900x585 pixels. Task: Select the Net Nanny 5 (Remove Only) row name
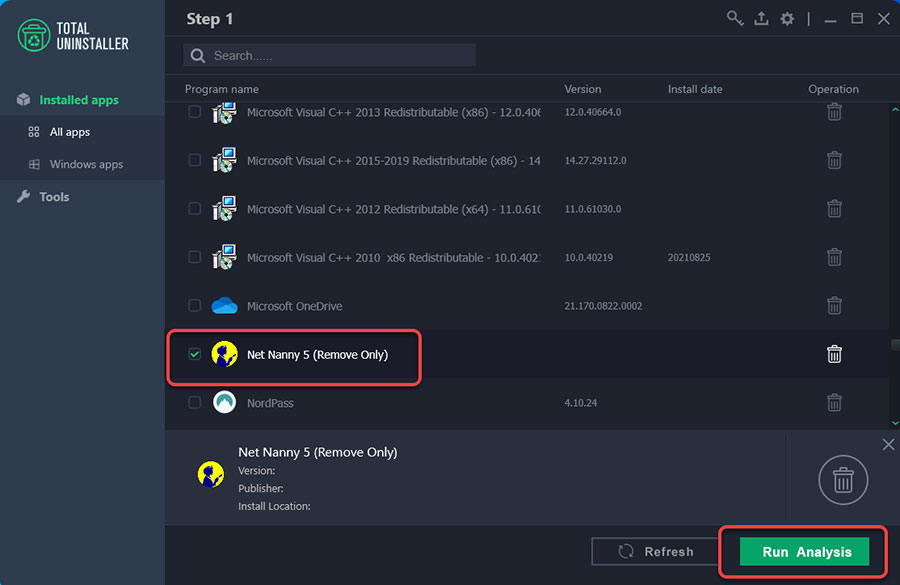tap(317, 355)
